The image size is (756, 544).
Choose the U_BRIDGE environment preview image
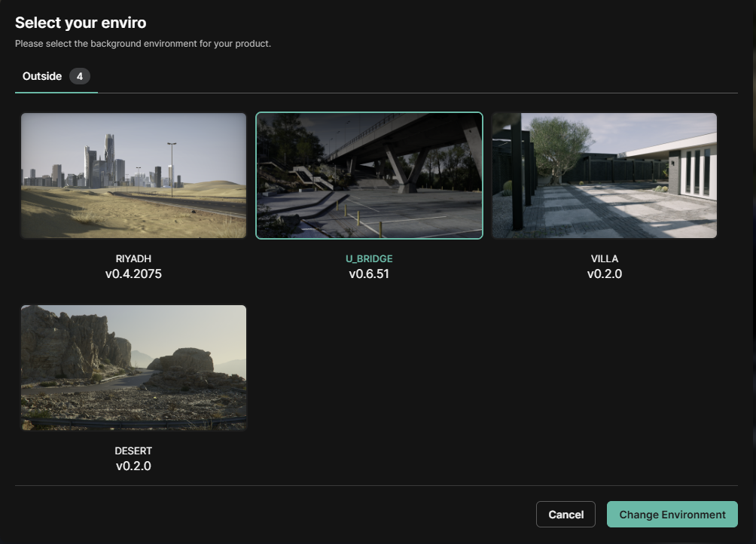(x=369, y=176)
